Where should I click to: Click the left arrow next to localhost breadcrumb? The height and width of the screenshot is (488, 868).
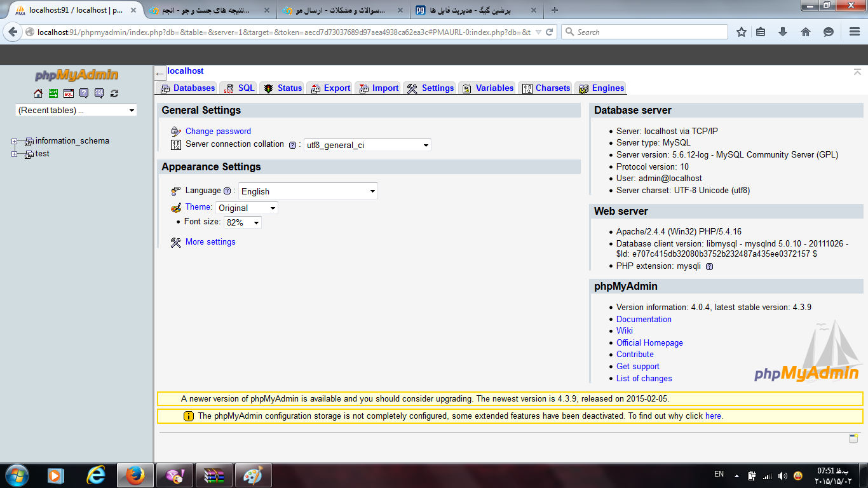pos(160,74)
